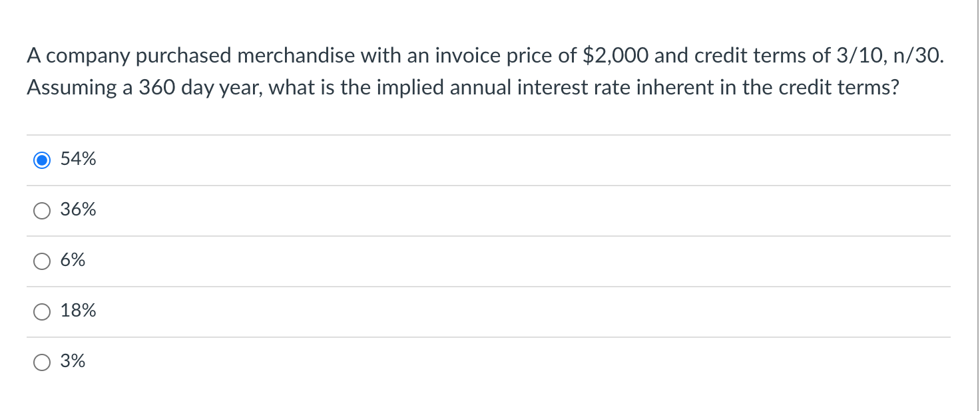
Task: Click the words "implied annual interest rate"
Action: click(x=515, y=88)
